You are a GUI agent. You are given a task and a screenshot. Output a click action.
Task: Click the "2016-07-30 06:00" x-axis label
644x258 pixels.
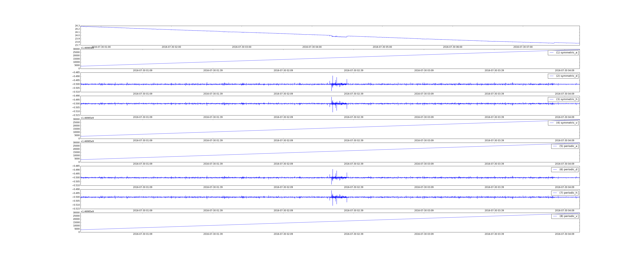[453, 47]
